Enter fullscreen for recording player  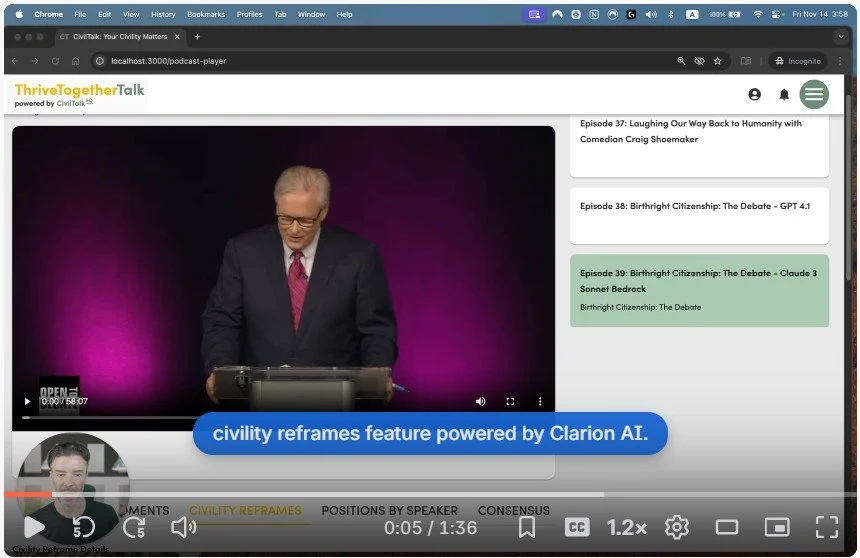(827, 527)
